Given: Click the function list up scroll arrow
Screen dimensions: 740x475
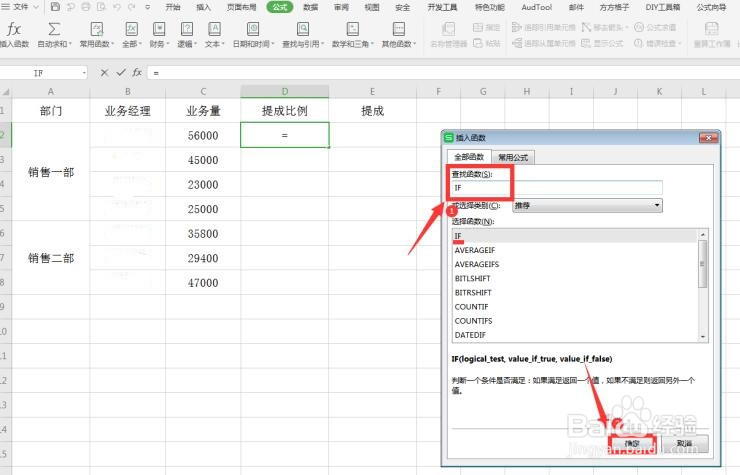Looking at the screenshot, I should [x=703, y=234].
